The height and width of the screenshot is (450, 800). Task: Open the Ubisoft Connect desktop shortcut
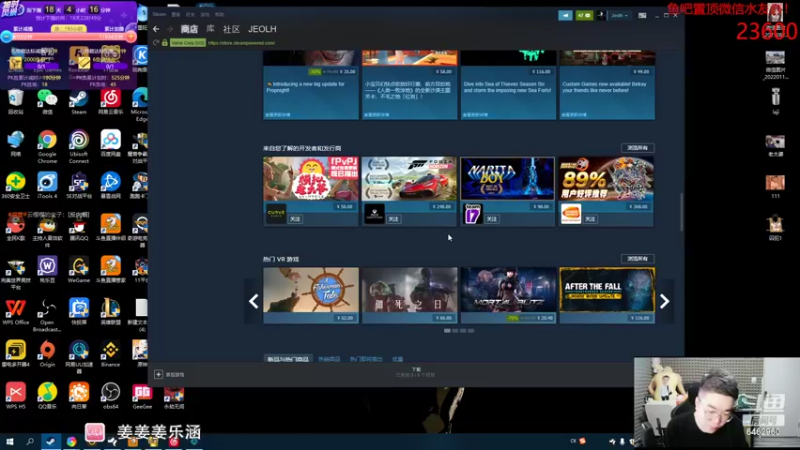(79, 147)
